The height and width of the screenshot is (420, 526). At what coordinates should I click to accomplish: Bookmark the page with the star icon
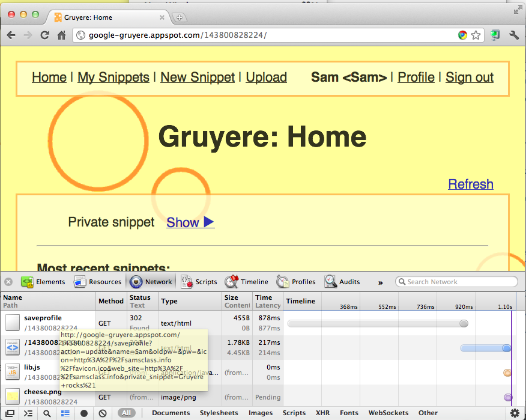(476, 35)
